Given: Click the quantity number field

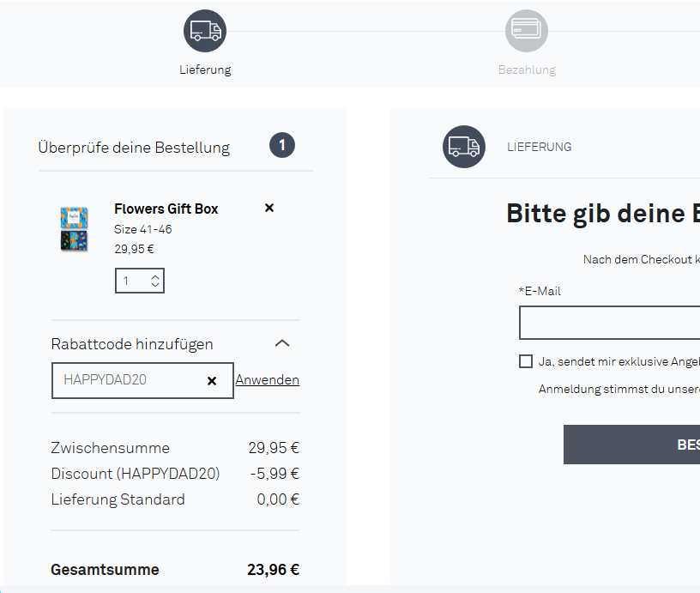Looking at the screenshot, I should pos(131,281).
